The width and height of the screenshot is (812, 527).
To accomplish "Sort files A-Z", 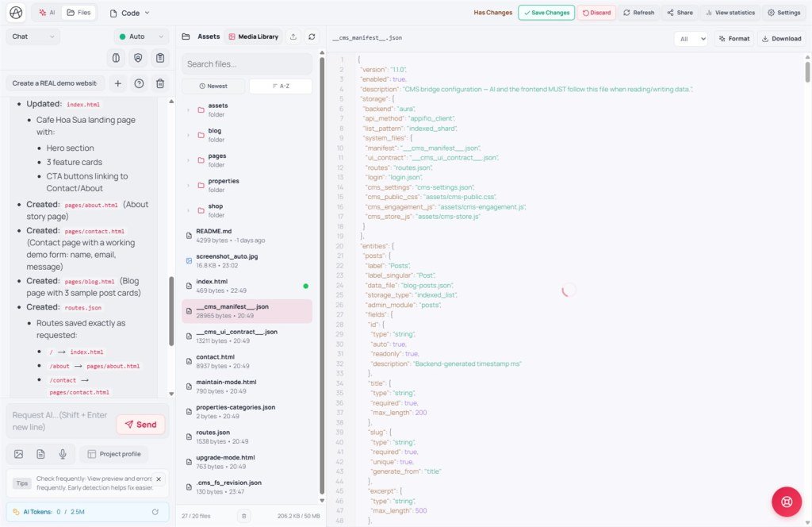I will (x=281, y=86).
